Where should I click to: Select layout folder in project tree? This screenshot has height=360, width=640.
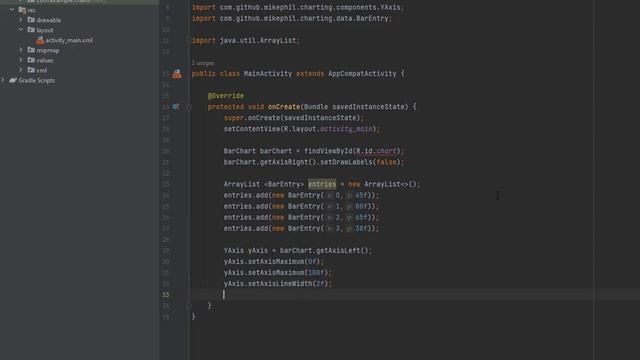click(x=45, y=30)
